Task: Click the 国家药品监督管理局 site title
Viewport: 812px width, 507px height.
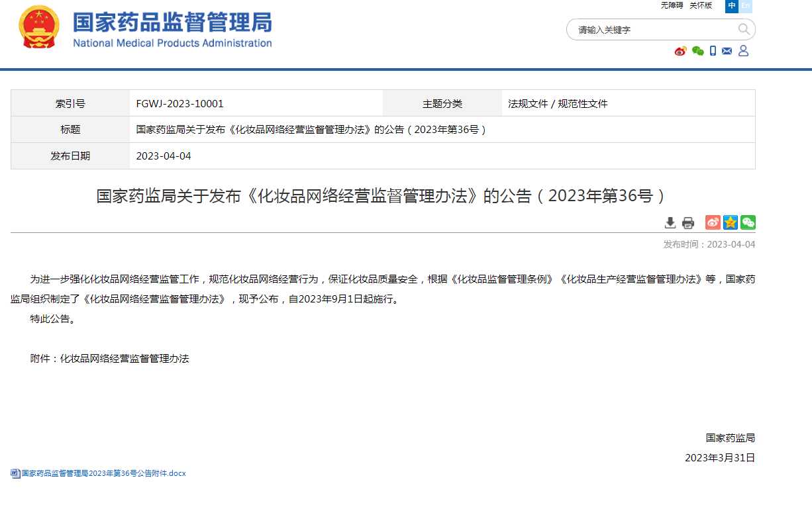Action: tap(172, 23)
